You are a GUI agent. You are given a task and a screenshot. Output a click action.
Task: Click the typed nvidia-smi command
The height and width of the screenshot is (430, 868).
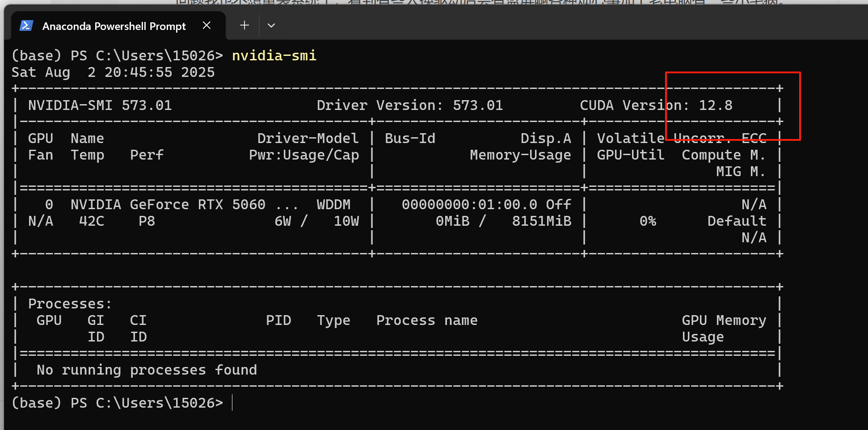274,55
